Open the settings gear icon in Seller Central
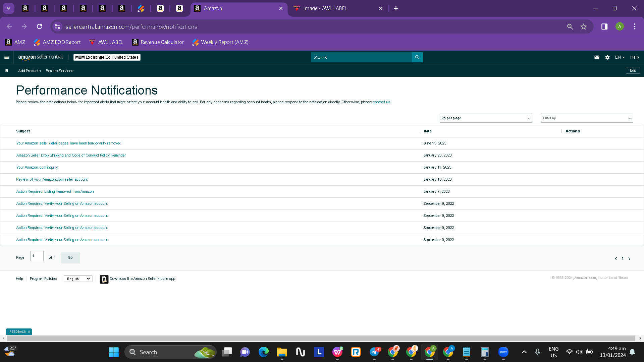Screen dimensions: 644x362 [x=607, y=57]
